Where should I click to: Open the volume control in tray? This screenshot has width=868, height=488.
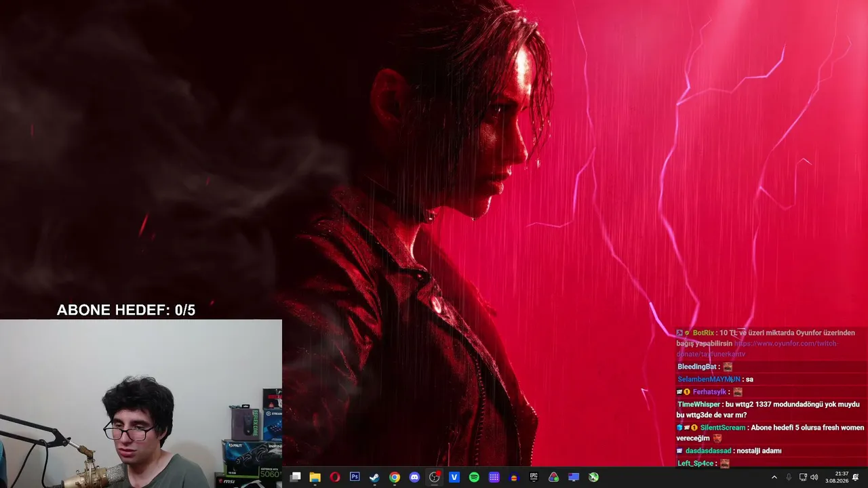coord(814,477)
